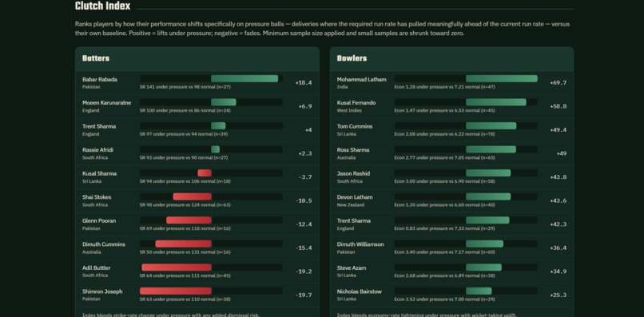Click Kusal Fernando's green pressure bar
The image size is (644, 317).
pos(495,102)
